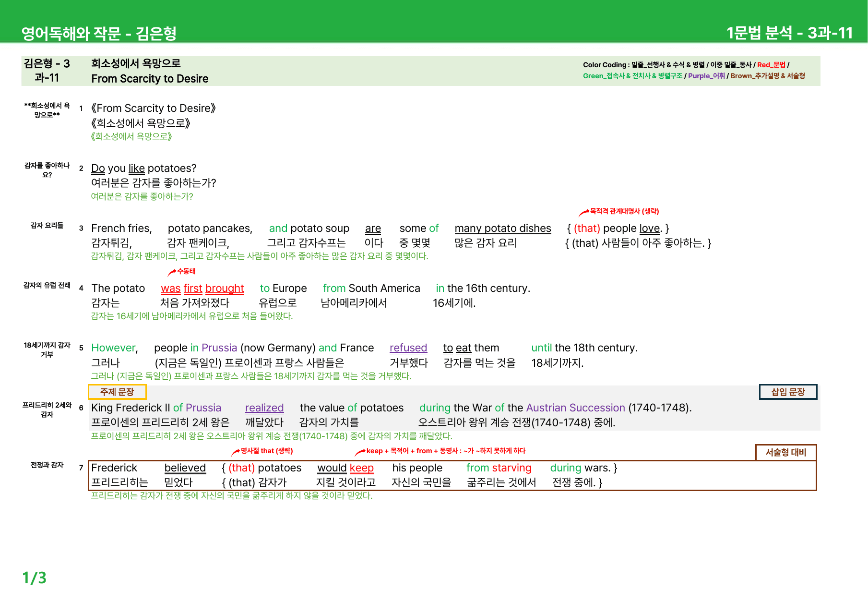
Task: Click the clause '{ (that) people love. }'
Action: pyautogui.click(x=618, y=228)
